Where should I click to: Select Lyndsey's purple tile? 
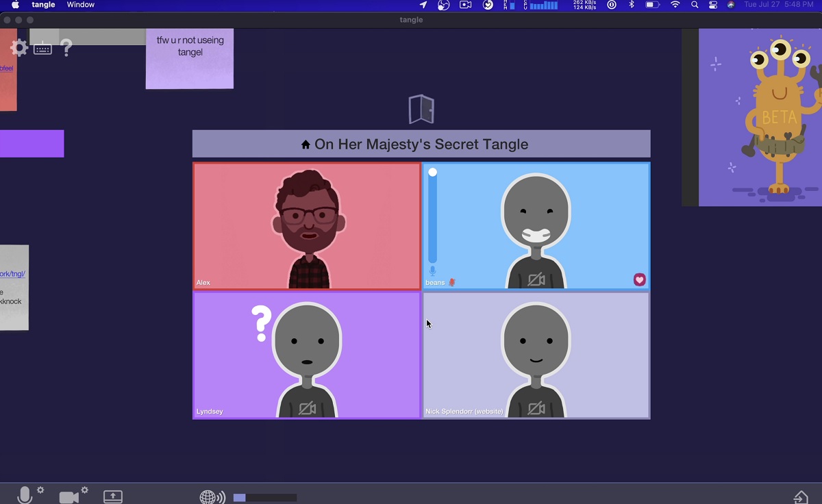point(307,355)
